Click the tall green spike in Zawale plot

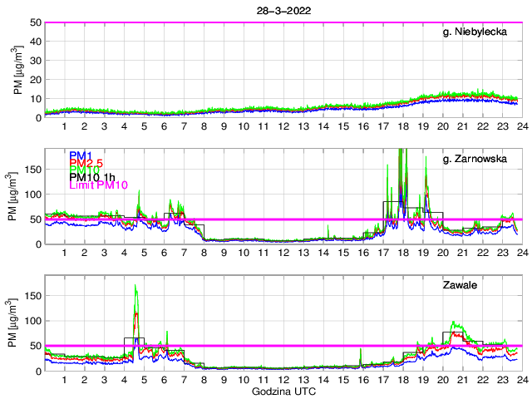[x=135, y=288]
